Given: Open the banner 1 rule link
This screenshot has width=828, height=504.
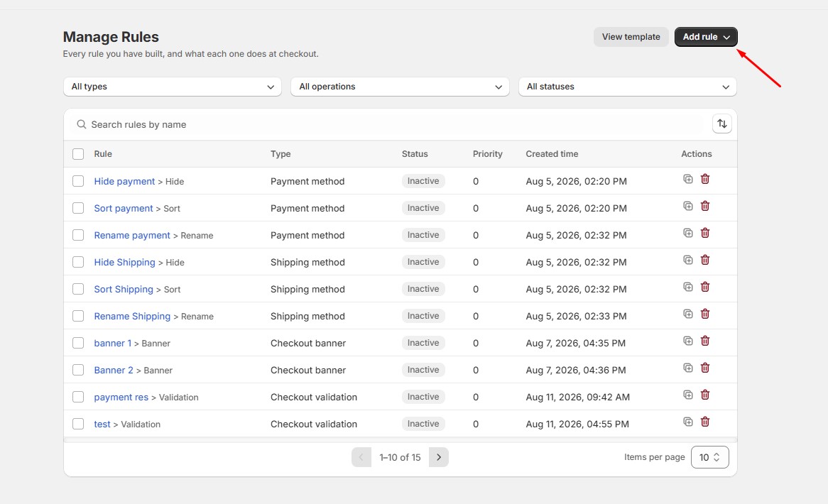Looking at the screenshot, I should pyautogui.click(x=112, y=343).
